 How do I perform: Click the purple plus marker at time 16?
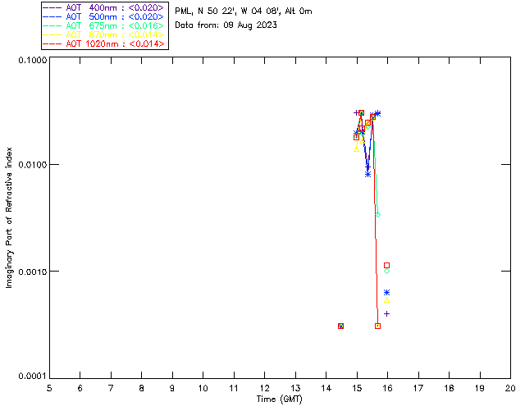[x=386, y=314]
